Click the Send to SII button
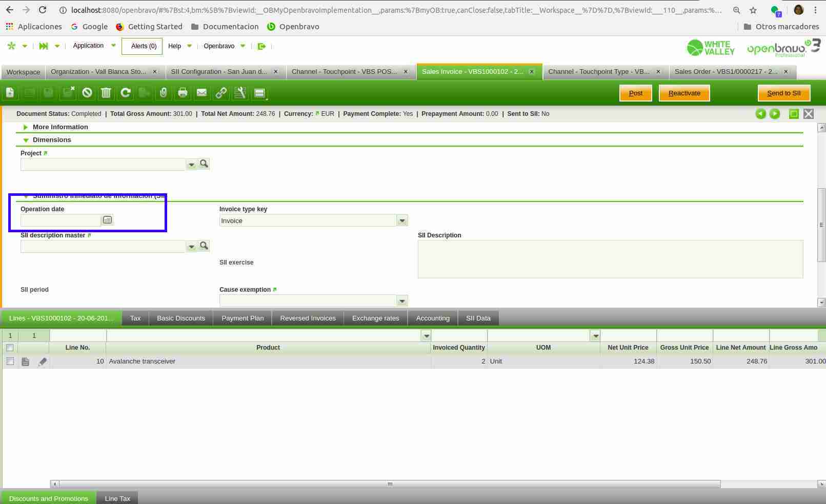Screen dimensions: 826x504 coord(784,93)
